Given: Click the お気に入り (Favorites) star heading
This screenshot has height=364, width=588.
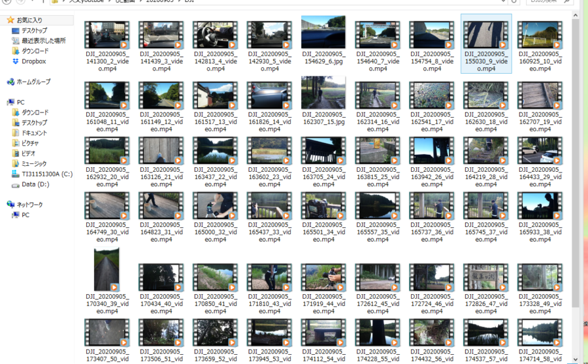Looking at the screenshot, I should (27, 20).
